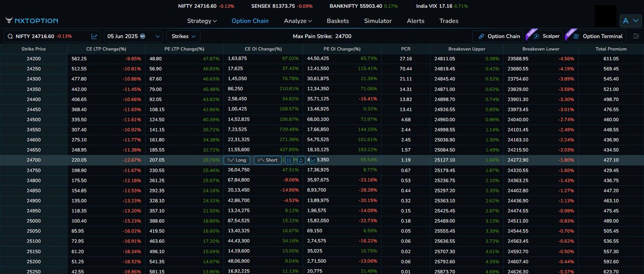
Task: Click CE OI change value 729.49%
Action: (289, 129)
